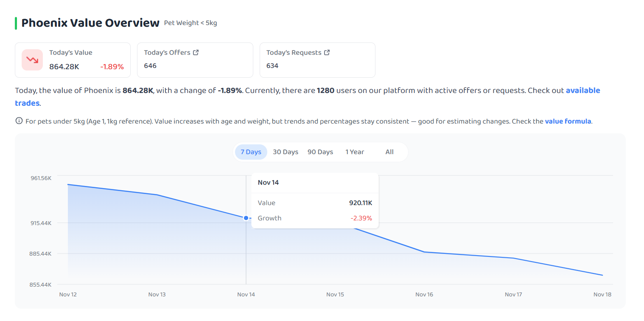Click the Nov 18 axis label
This screenshot has height=321, width=644.
(602, 294)
